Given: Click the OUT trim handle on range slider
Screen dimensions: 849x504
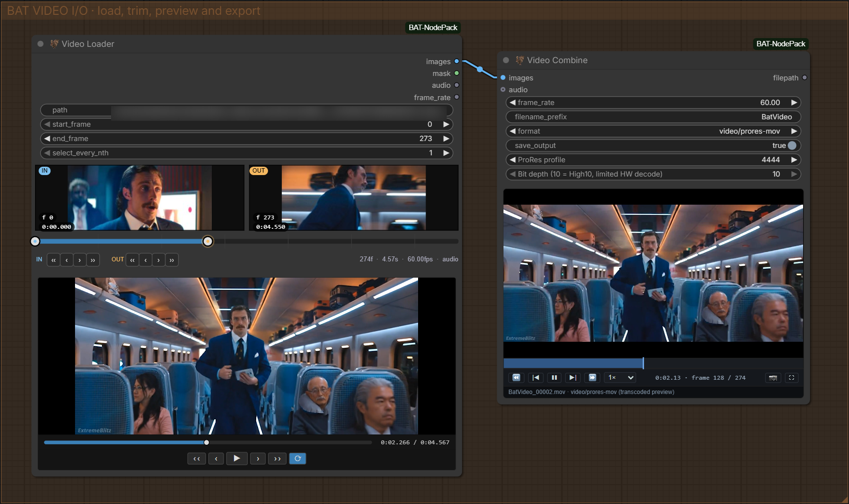Looking at the screenshot, I should pos(208,241).
